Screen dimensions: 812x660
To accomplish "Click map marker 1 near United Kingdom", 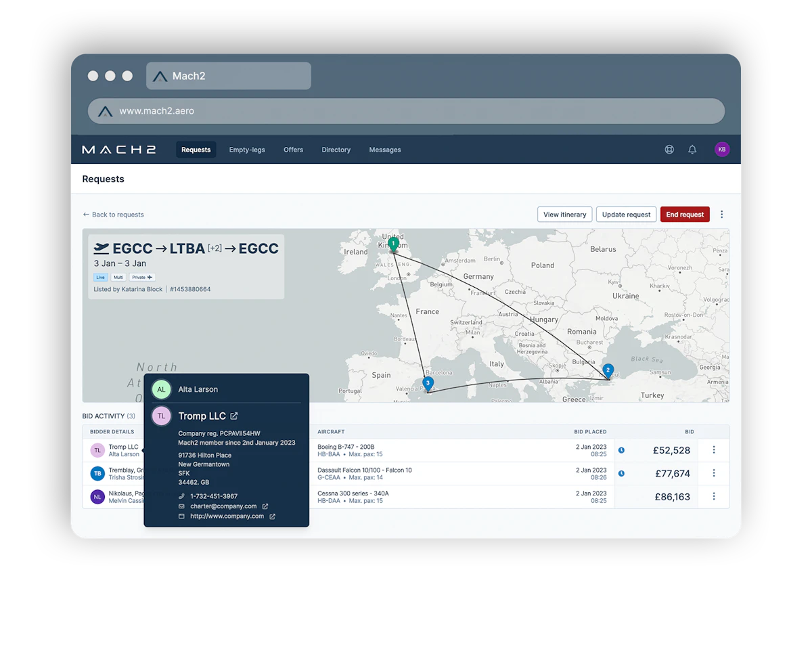I will pos(393,244).
